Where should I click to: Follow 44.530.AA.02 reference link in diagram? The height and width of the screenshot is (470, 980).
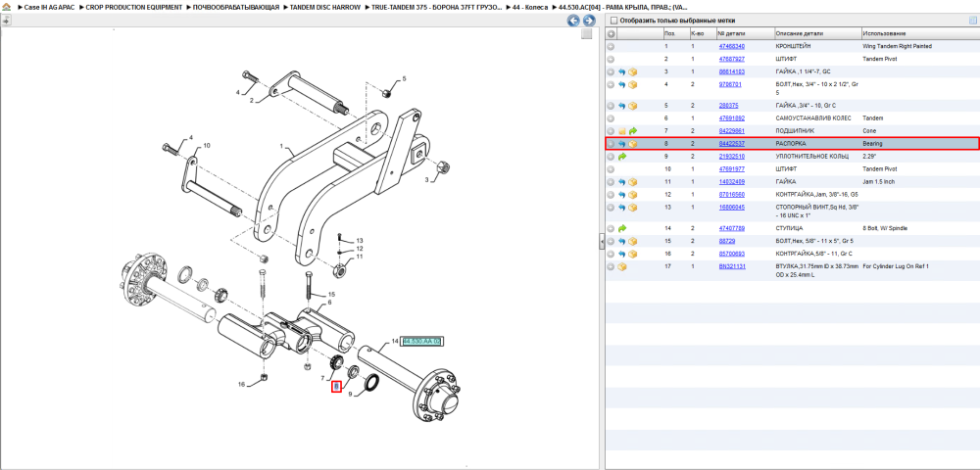pos(421,342)
